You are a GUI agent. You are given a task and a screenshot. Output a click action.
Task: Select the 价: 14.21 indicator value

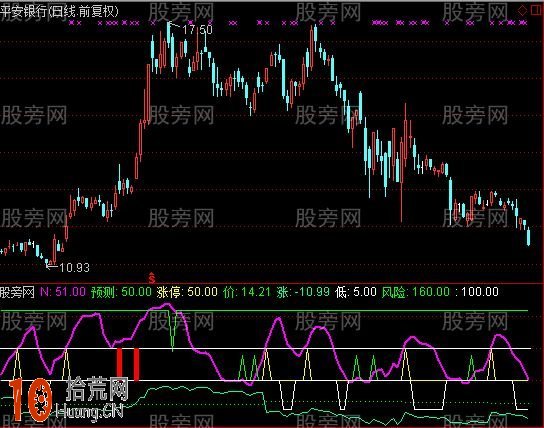click(x=247, y=292)
